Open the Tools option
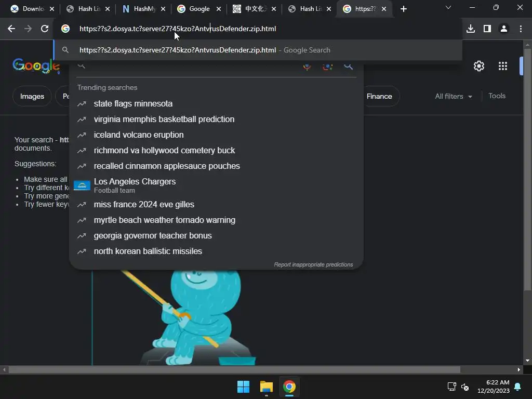The image size is (532, 399). 497,96
